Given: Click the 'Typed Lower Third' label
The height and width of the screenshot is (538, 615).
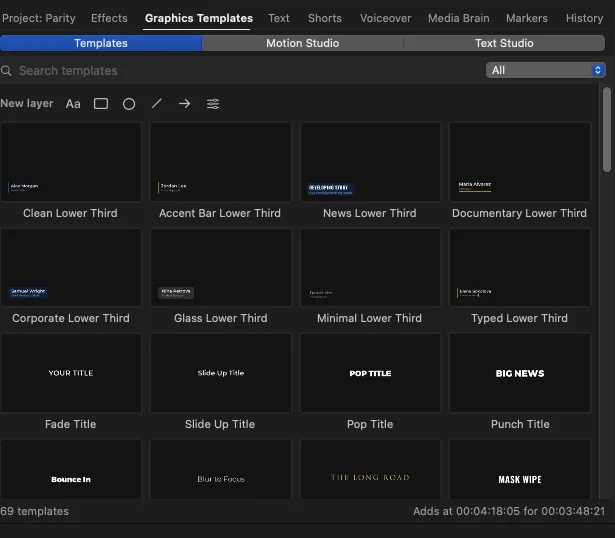Looking at the screenshot, I should [519, 318].
